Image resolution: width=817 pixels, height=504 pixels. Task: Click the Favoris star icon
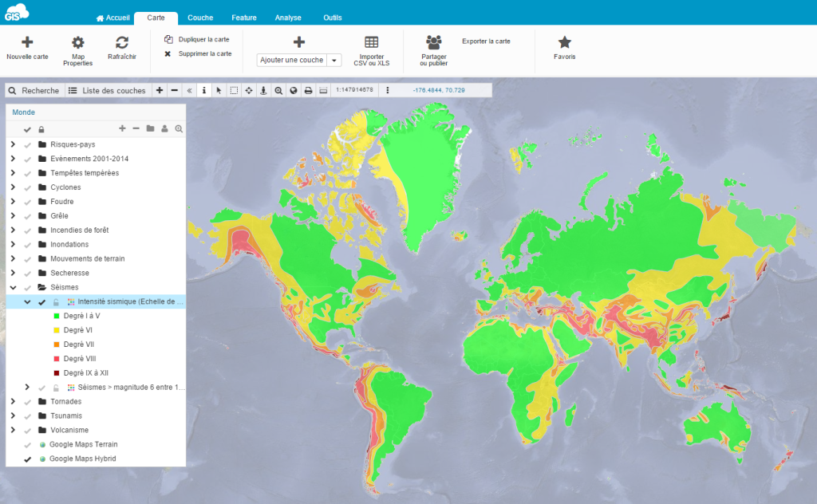[564, 43]
